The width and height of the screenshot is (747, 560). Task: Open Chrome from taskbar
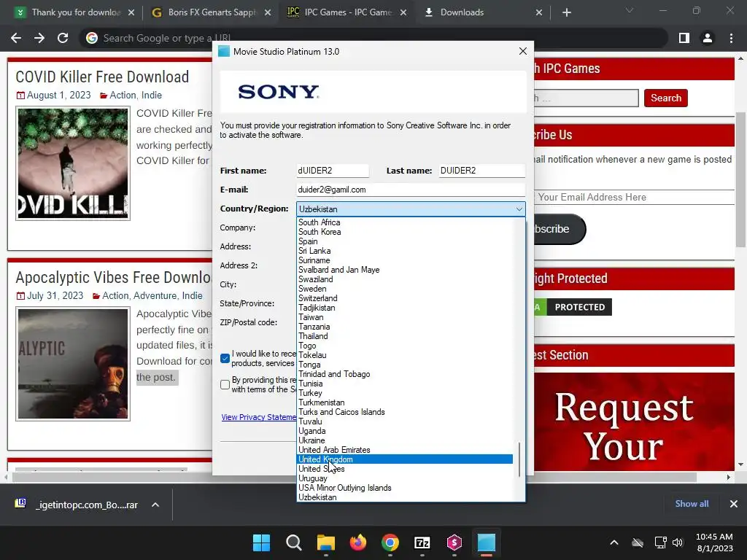[x=390, y=542]
